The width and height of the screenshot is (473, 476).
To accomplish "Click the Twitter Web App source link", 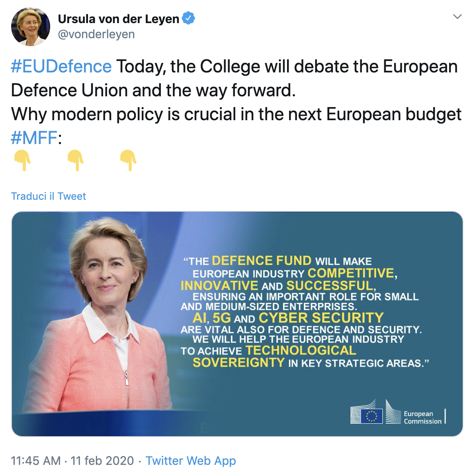I will [x=191, y=460].
